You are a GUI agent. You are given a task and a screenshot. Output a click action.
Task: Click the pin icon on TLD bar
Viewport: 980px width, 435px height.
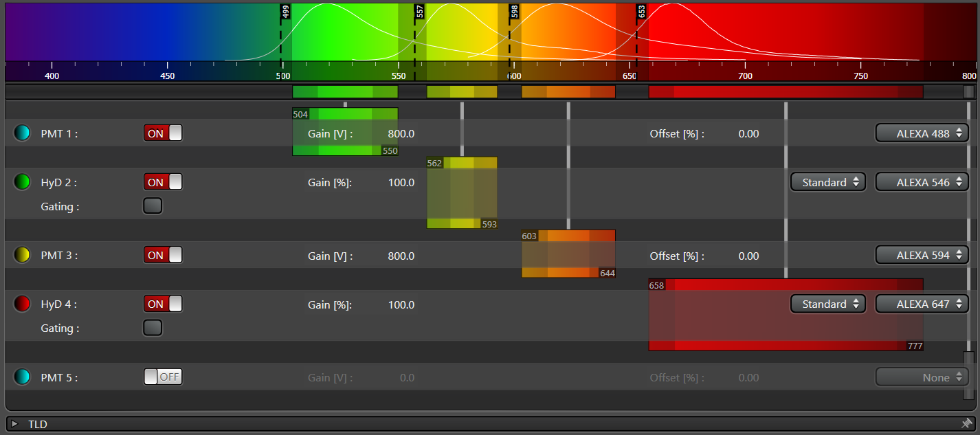click(966, 424)
